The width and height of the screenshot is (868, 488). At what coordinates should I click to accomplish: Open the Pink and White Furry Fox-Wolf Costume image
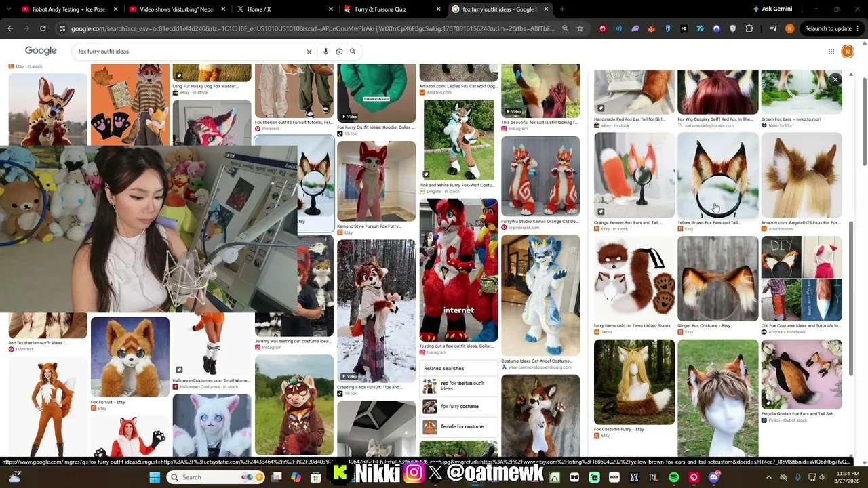(458, 140)
